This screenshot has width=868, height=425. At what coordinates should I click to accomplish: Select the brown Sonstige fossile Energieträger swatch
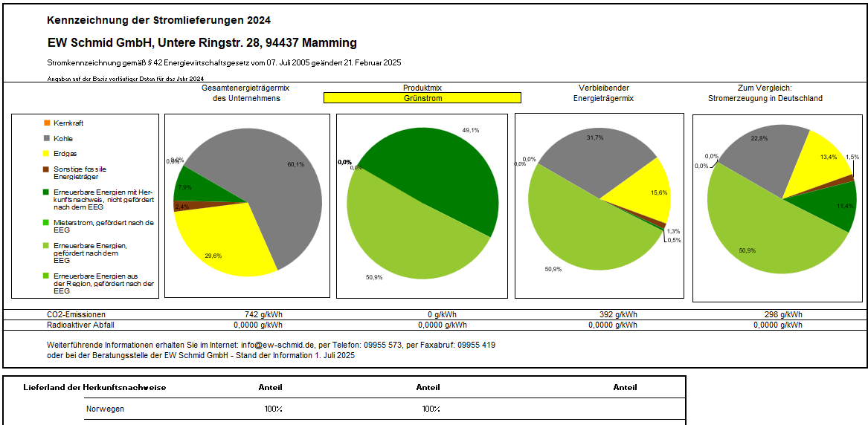point(48,169)
